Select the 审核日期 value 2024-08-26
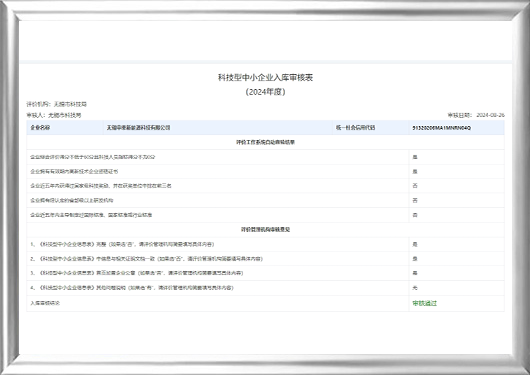The image size is (530, 375). pyautogui.click(x=490, y=115)
